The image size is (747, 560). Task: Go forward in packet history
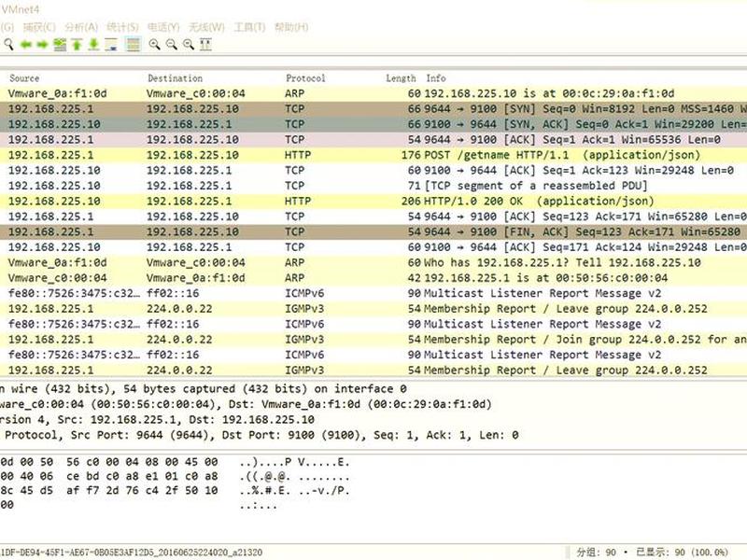42,45
